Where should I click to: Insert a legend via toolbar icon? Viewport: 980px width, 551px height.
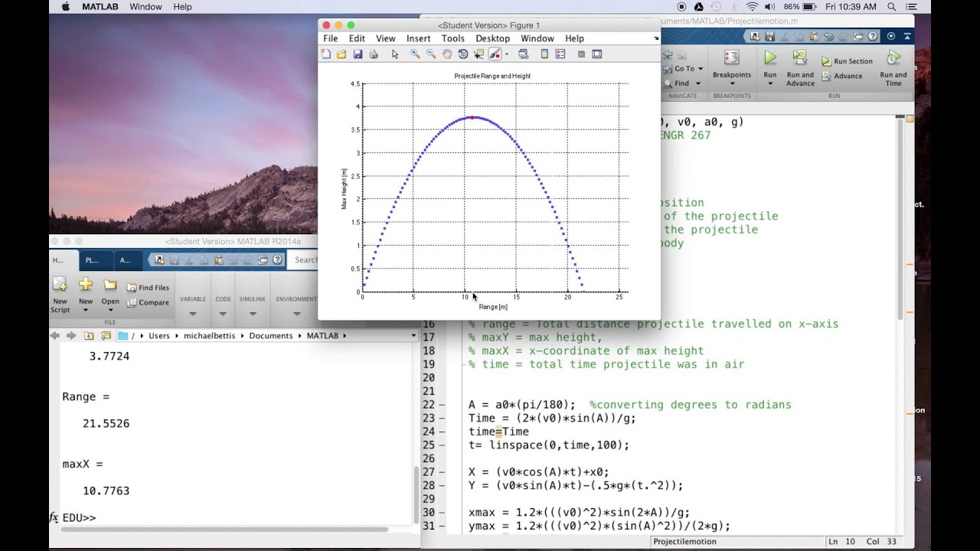pos(560,54)
